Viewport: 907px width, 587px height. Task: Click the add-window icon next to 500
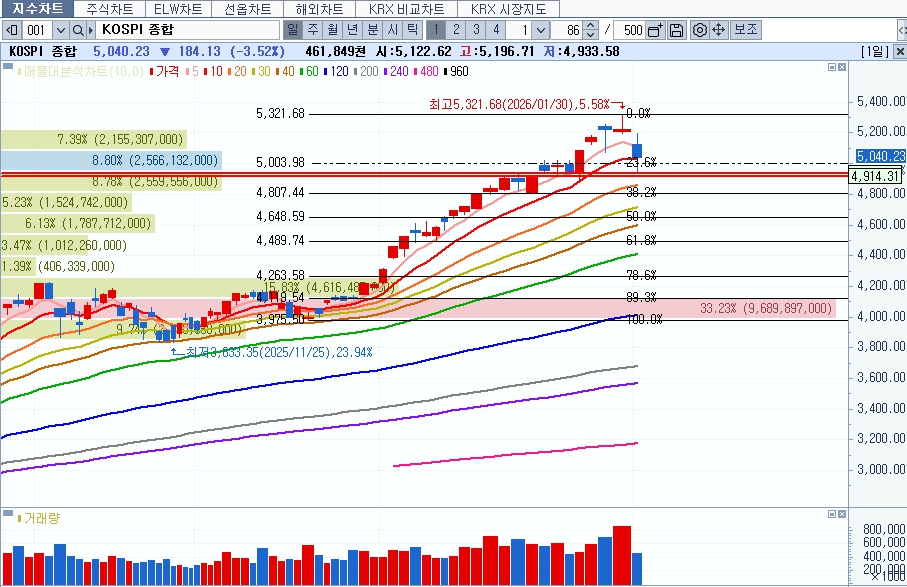click(x=656, y=30)
